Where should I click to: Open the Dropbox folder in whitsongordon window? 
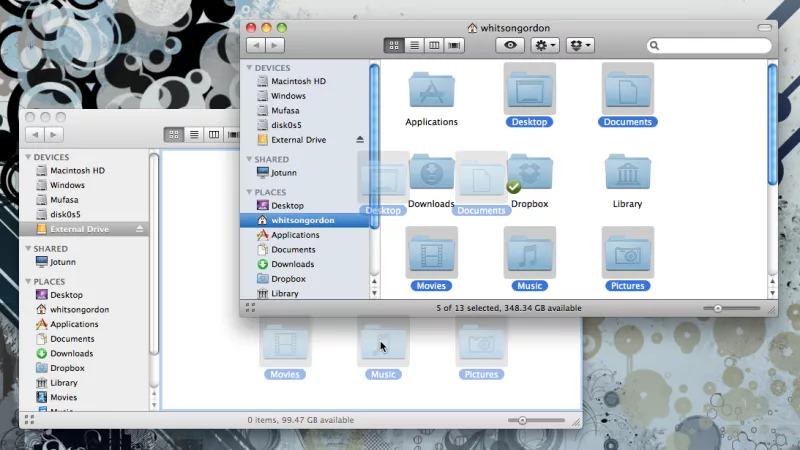point(530,173)
